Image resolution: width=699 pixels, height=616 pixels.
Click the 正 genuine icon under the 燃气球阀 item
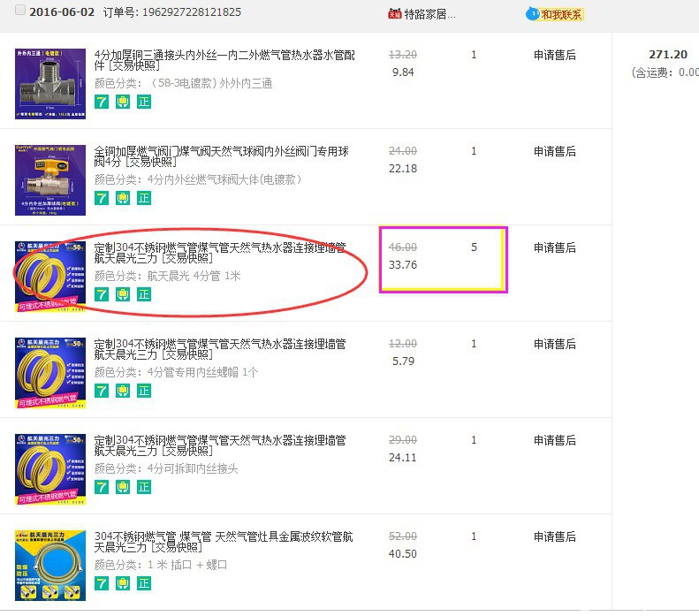[144, 198]
